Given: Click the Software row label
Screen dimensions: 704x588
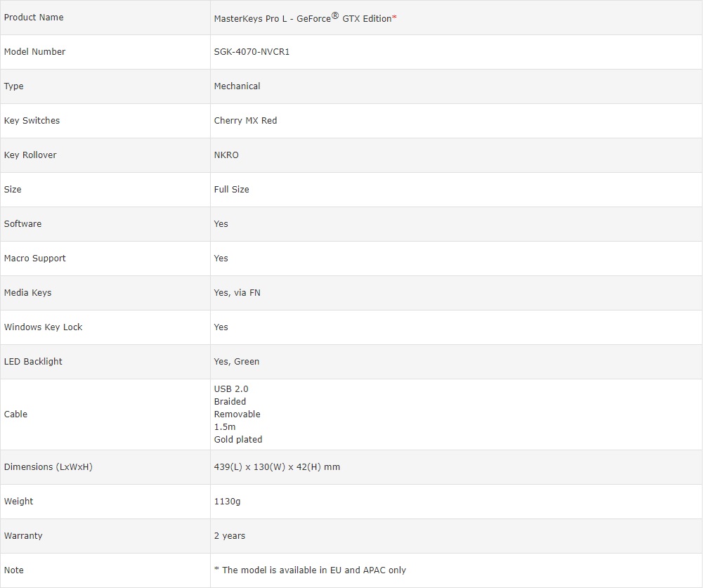Looking at the screenshot, I should click(22, 224).
